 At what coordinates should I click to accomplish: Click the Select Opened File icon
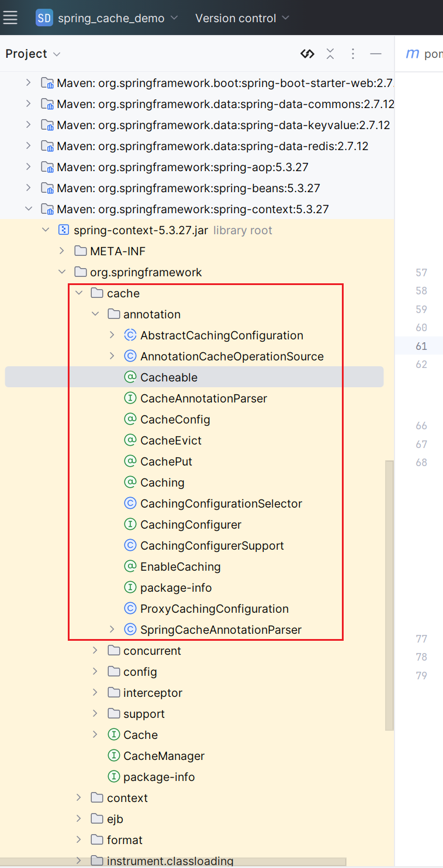(307, 54)
